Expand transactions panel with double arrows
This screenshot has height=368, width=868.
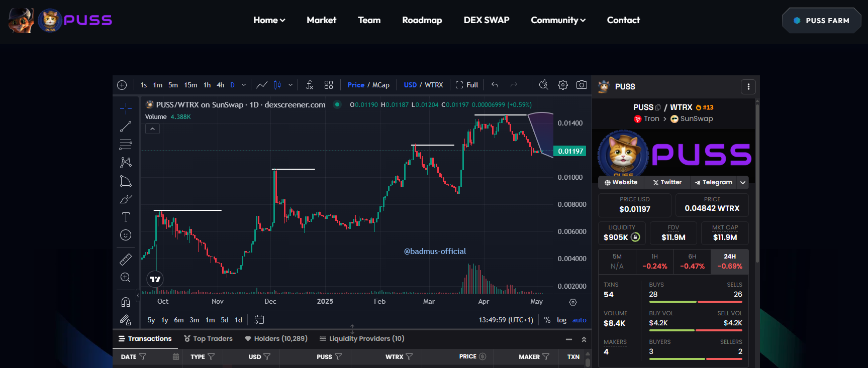click(x=584, y=339)
